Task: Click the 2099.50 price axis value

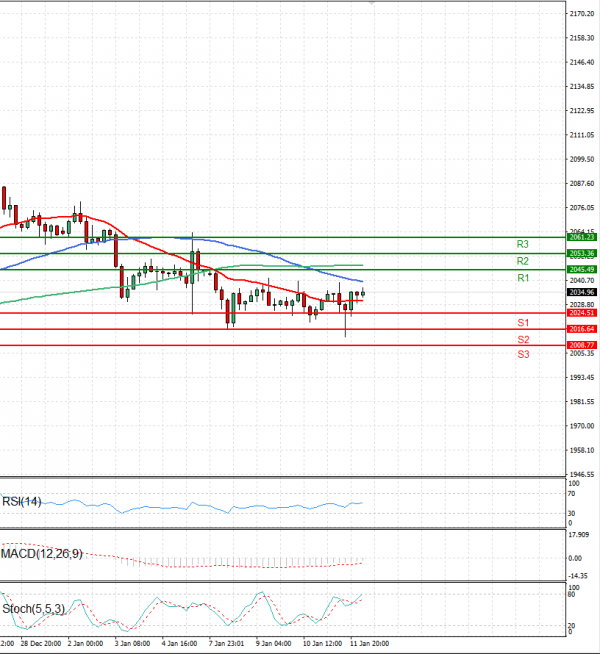Action: coord(582,159)
